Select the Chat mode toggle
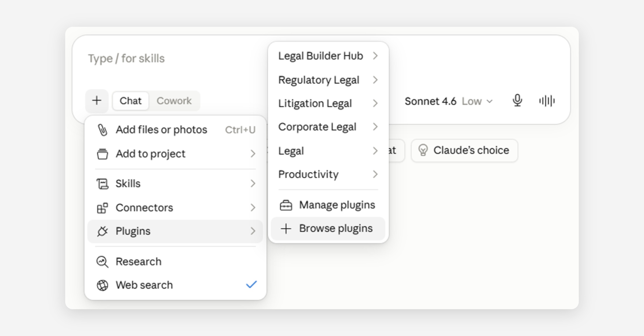The width and height of the screenshot is (644, 336). pos(130,101)
